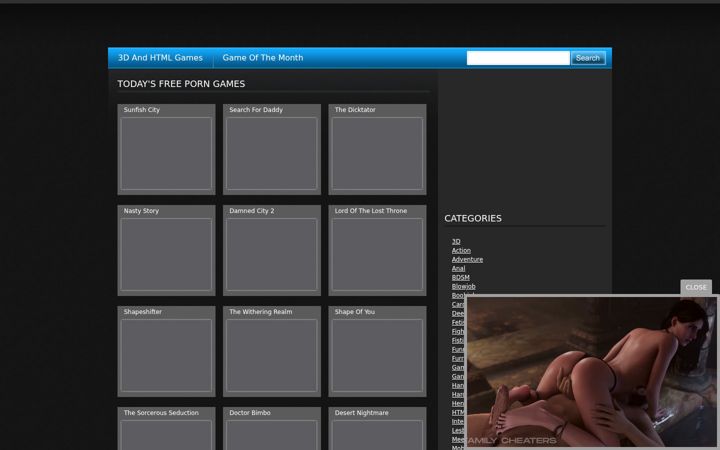Open the 3D And HTML Games tab
This screenshot has height=450, width=720.
[x=160, y=58]
